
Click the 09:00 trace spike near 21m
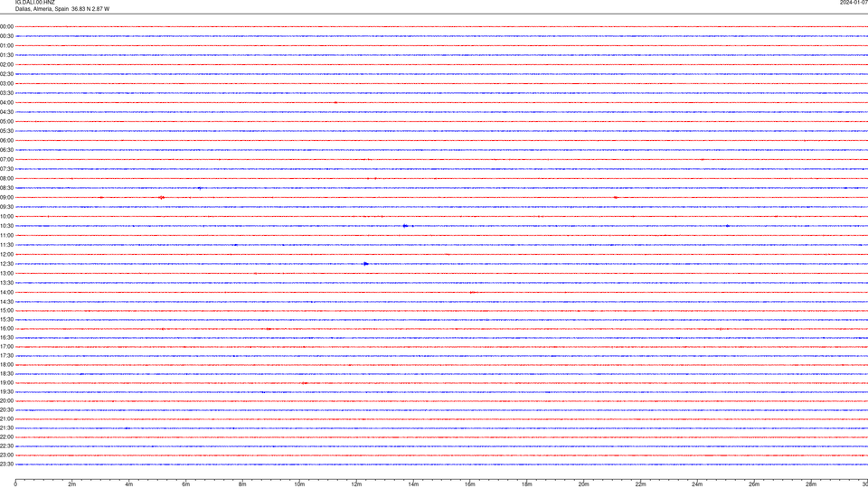point(616,198)
